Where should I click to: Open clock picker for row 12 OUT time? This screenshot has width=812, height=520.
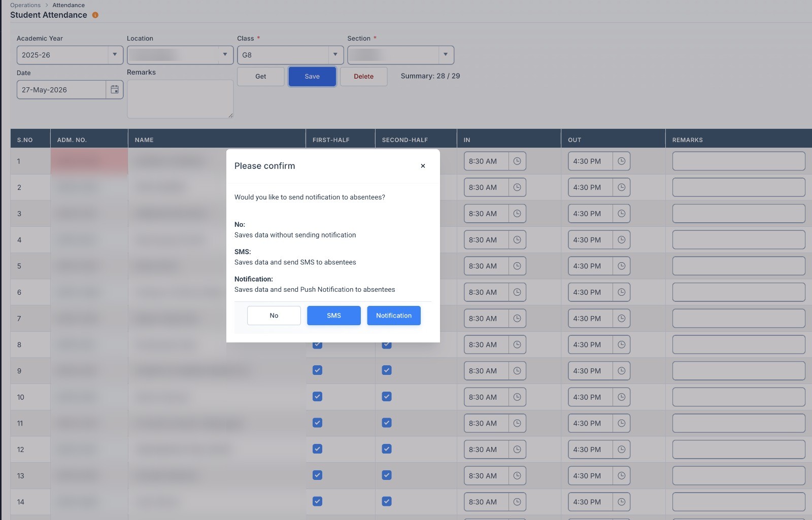(621, 449)
